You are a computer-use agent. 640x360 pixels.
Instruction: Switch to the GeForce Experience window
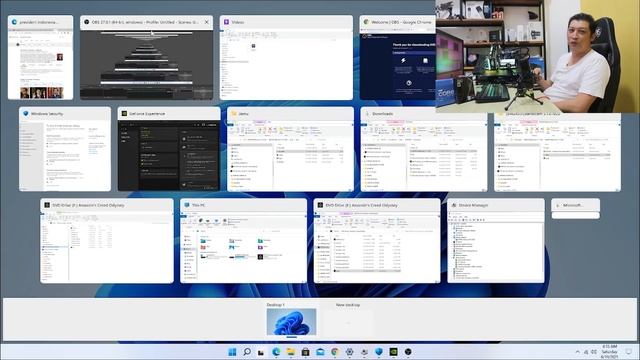[x=169, y=149]
